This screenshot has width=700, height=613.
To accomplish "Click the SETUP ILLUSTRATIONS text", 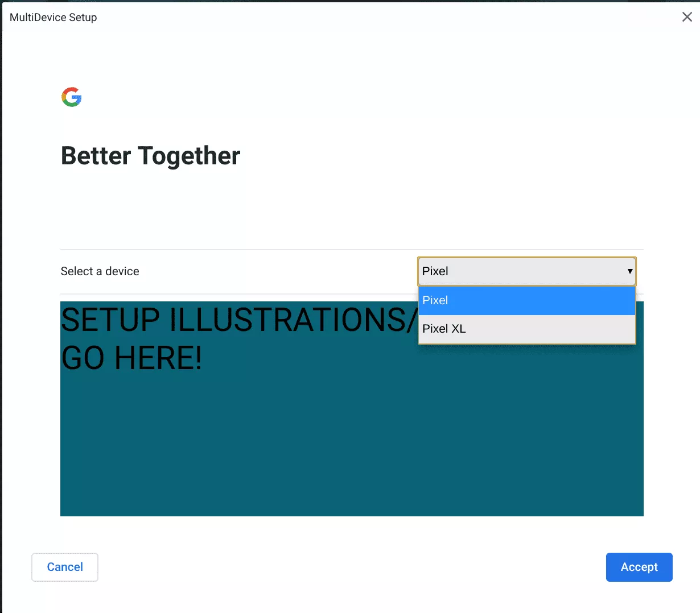I will 239,320.
